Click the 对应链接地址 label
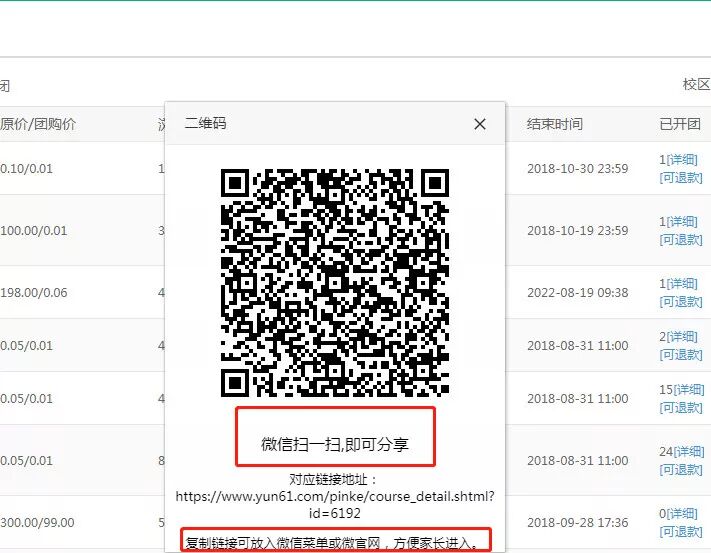Image resolution: width=711 pixels, height=553 pixels. [x=333, y=480]
